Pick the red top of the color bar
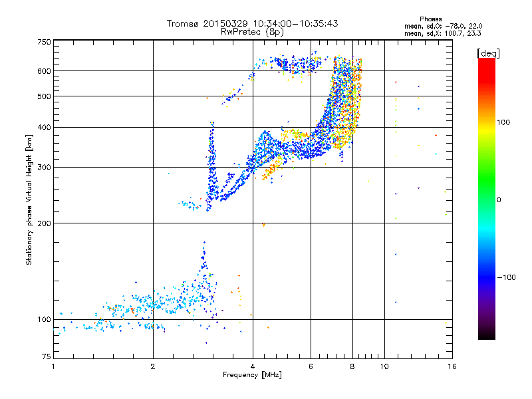 [486, 62]
